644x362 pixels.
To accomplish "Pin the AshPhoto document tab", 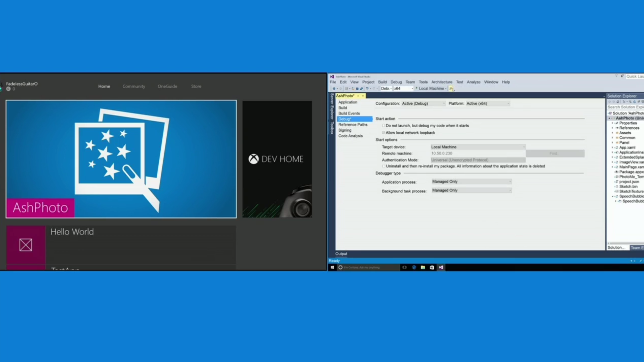I will point(358,96).
